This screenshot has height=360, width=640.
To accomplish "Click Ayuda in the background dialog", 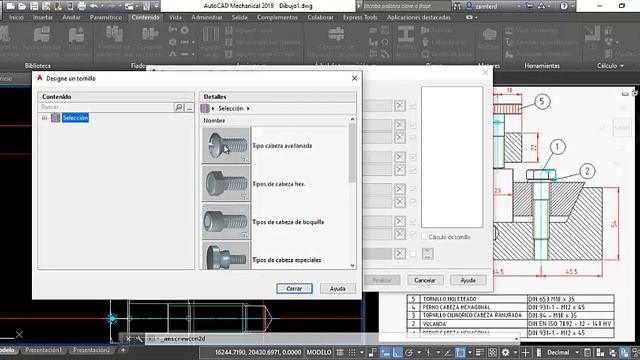I will click(468, 280).
